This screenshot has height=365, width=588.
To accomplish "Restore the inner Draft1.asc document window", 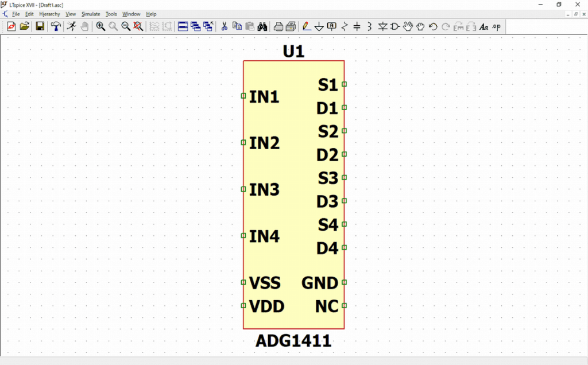I will 576,14.
